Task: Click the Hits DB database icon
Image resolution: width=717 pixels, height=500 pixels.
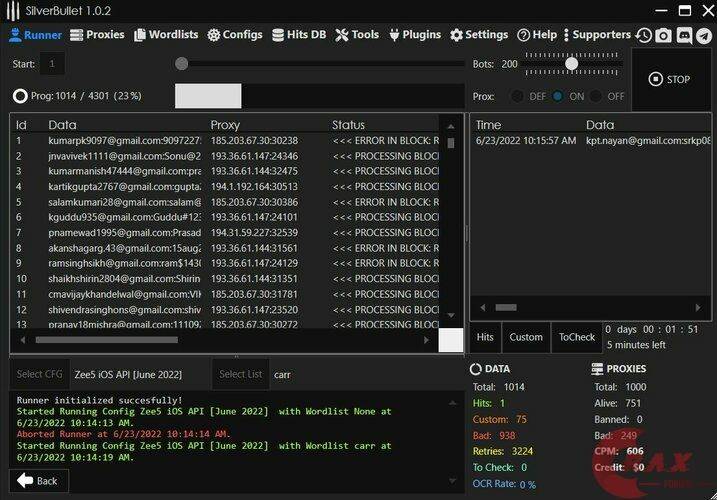Action: (279, 35)
